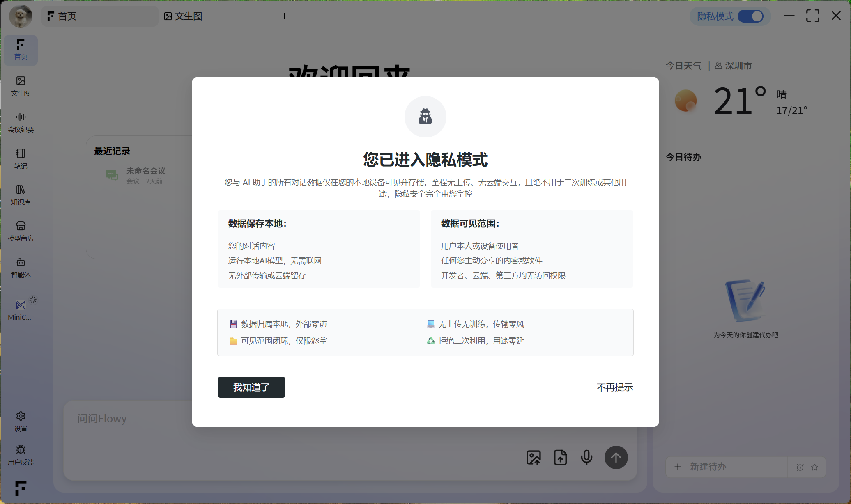Image resolution: width=851 pixels, height=504 pixels.
Task: Add a new tab with plus
Action: (284, 16)
